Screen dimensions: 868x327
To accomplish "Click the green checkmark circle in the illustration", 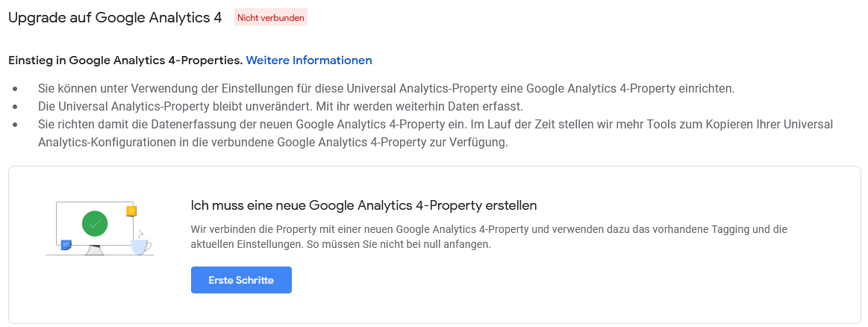I will tap(95, 223).
